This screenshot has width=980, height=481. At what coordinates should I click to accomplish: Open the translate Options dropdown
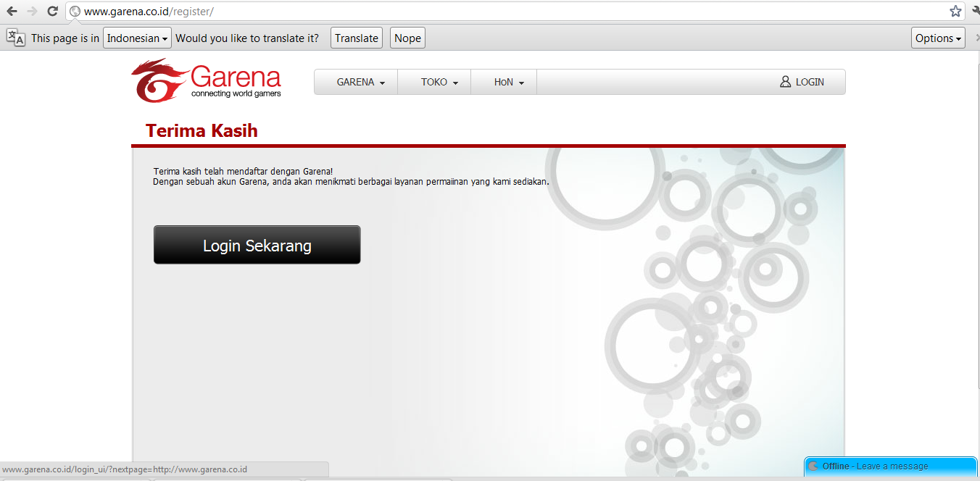[938, 38]
